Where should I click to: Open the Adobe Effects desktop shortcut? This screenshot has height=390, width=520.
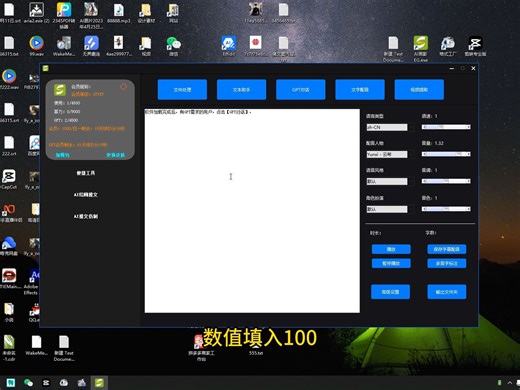(31, 282)
